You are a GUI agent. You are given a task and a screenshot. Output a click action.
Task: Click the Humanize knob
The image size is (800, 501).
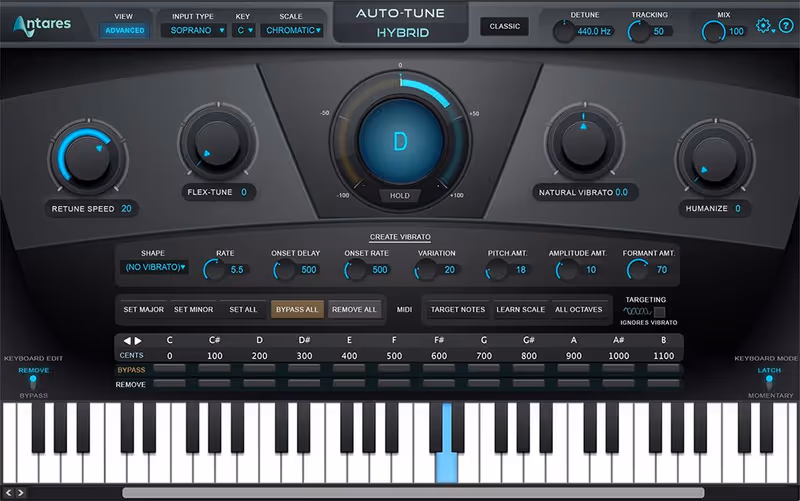(715, 159)
